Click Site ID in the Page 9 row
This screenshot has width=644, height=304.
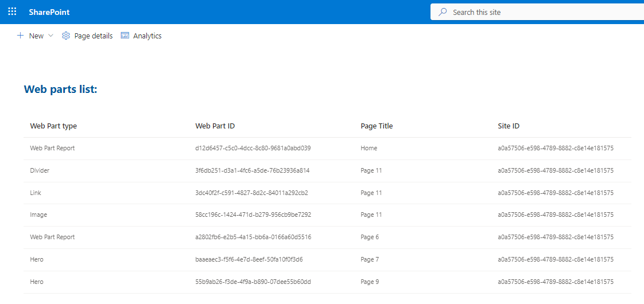pyautogui.click(x=556, y=282)
